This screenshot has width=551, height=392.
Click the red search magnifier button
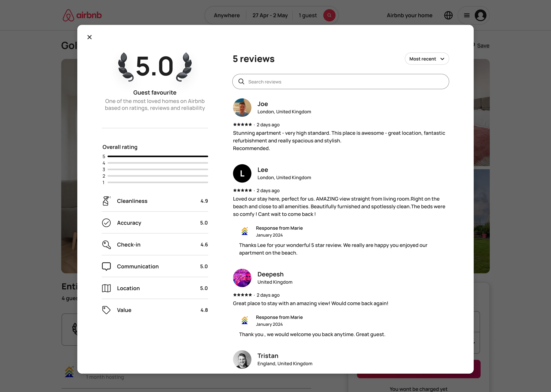[329, 15]
